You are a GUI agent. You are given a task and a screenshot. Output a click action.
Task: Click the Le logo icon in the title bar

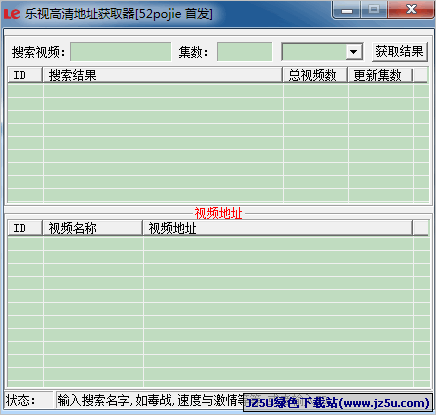click(x=12, y=14)
